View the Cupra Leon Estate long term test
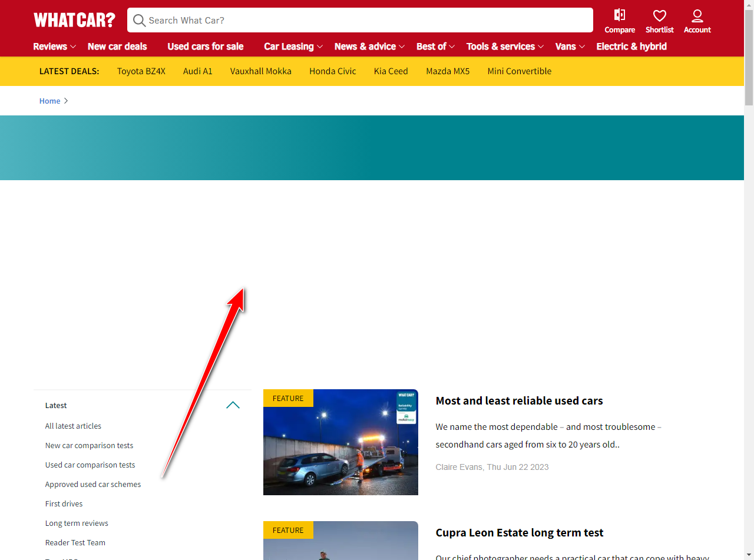 click(519, 532)
